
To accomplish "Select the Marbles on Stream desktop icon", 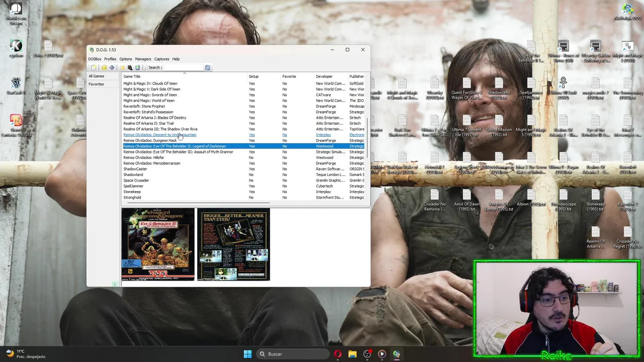I will (16, 14).
